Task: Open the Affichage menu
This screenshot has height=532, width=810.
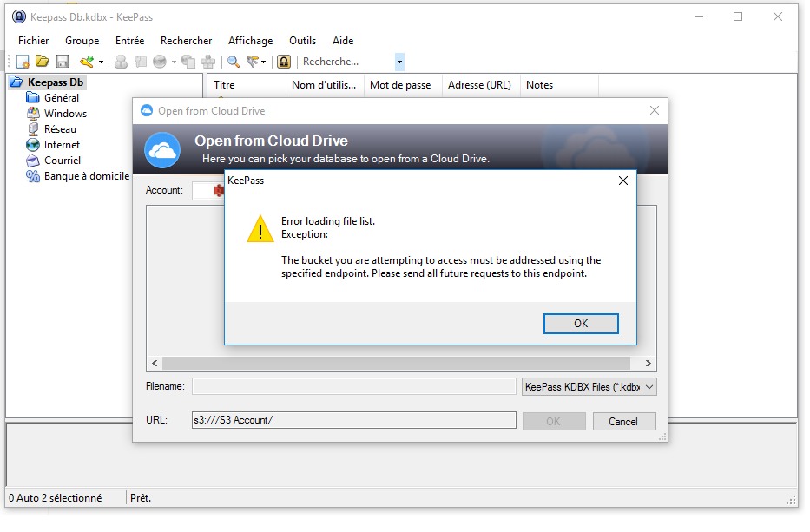Action: coord(251,40)
